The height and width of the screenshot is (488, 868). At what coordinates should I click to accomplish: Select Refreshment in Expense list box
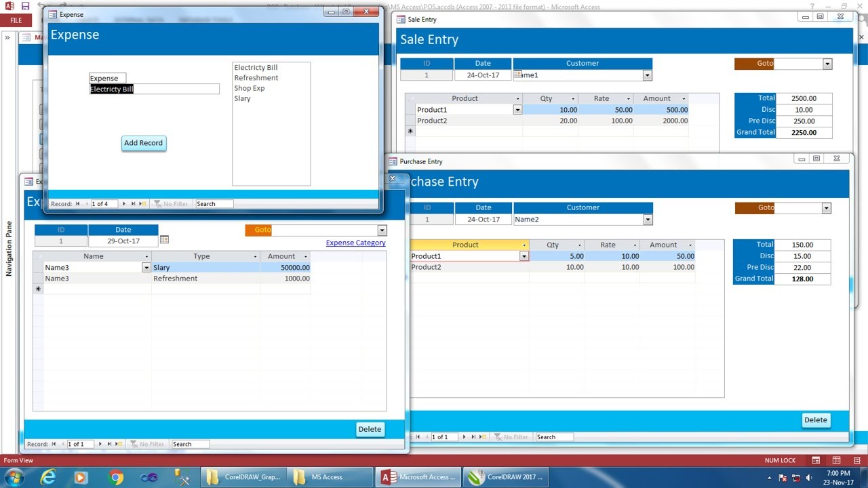[256, 78]
